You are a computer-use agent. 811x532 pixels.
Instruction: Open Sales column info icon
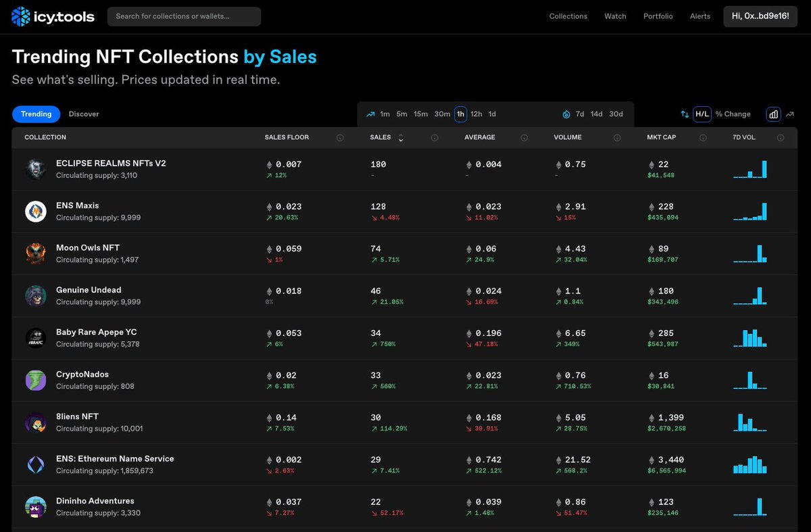[x=435, y=138]
